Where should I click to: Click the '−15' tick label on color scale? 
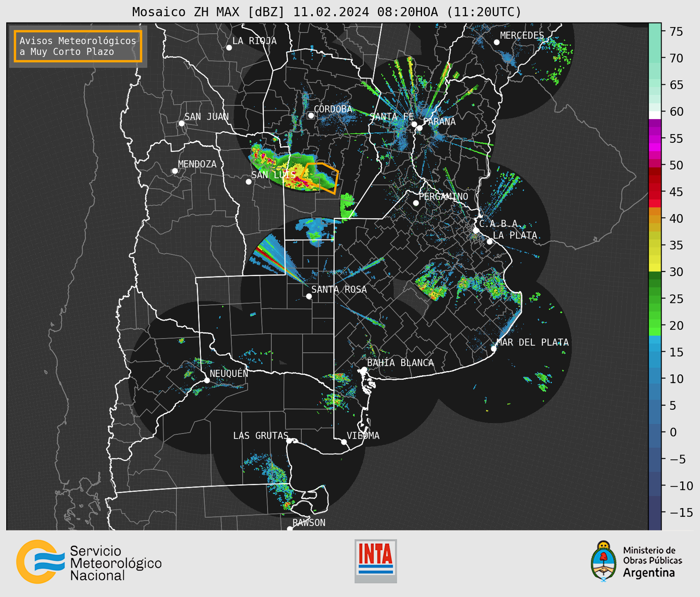point(681,512)
